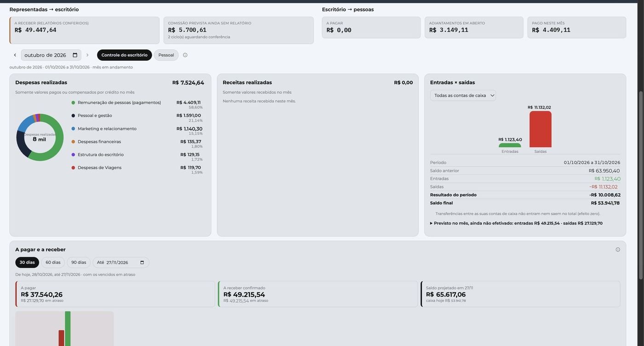Click Saldo final value R$ 53.941,78
Image resolution: width=644 pixels, height=346 pixels.
[x=605, y=203]
